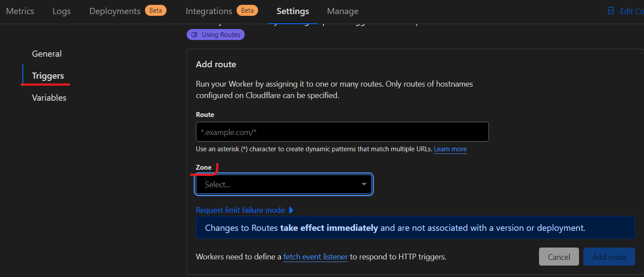Switch to the Logs tab
The height and width of the screenshot is (277, 644).
coord(62,11)
